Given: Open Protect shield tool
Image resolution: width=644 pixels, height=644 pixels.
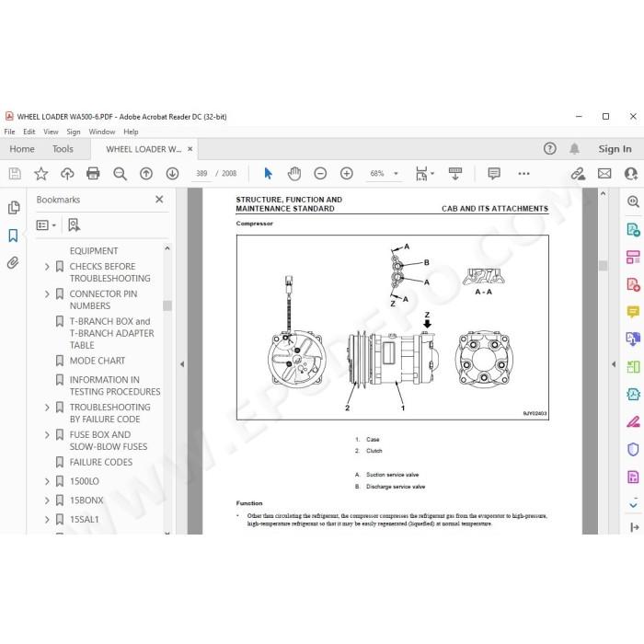Looking at the screenshot, I should click(633, 449).
